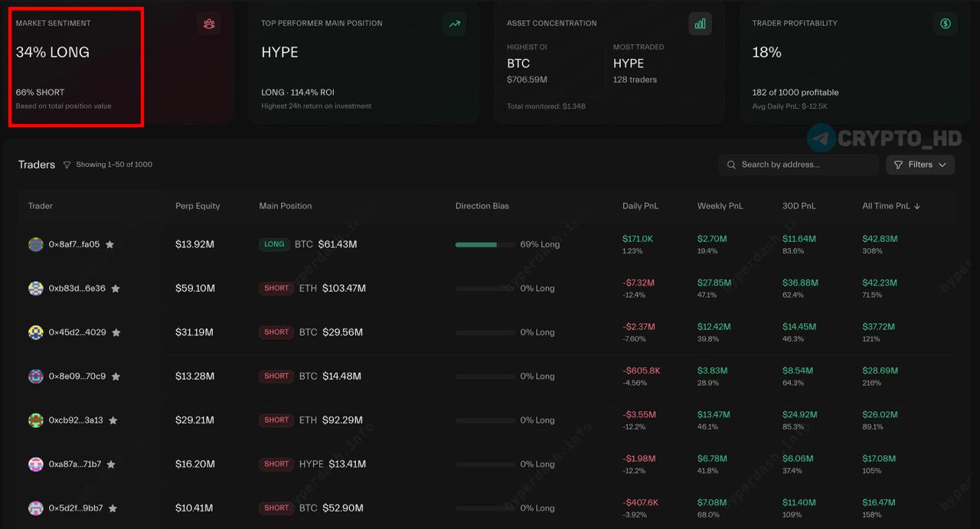Click the 18% trader profitability value
The height and width of the screenshot is (529, 980).
(766, 52)
